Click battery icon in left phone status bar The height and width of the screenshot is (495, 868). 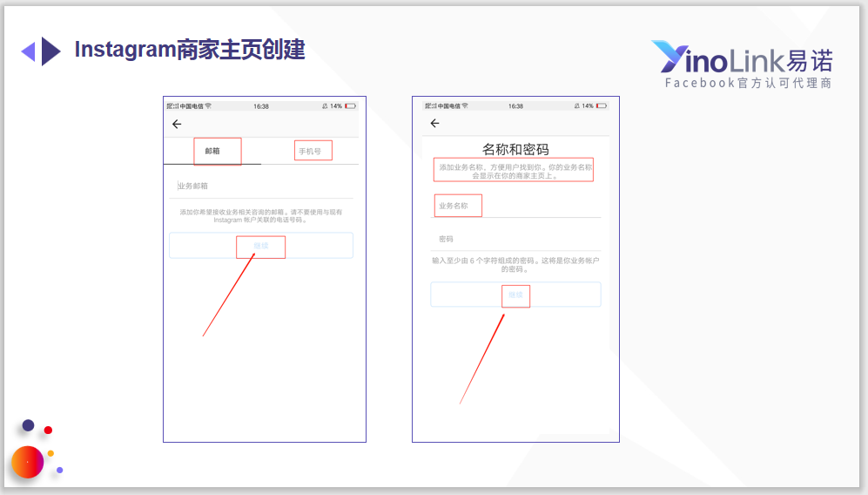(x=350, y=105)
